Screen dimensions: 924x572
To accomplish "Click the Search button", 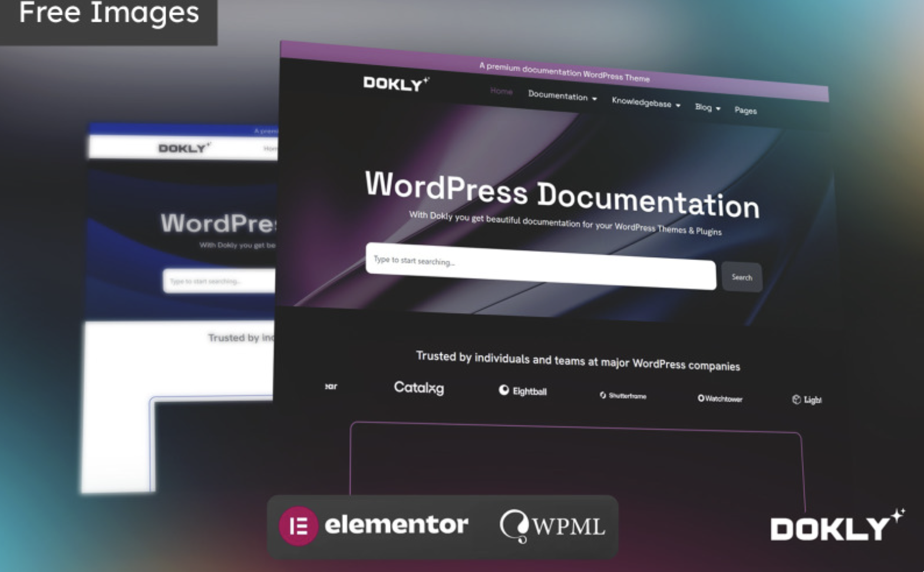I will point(741,277).
